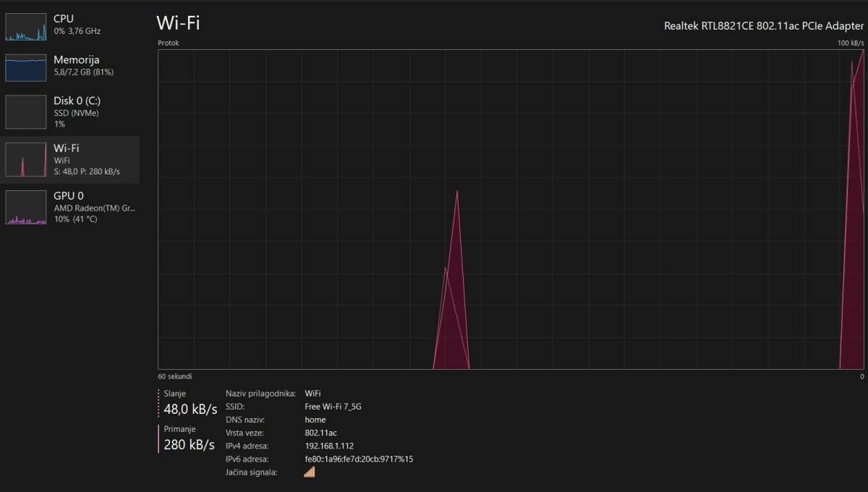The image size is (868, 492).
Task: Select the GPU 0 mini graph thumbnail
Action: click(25, 208)
